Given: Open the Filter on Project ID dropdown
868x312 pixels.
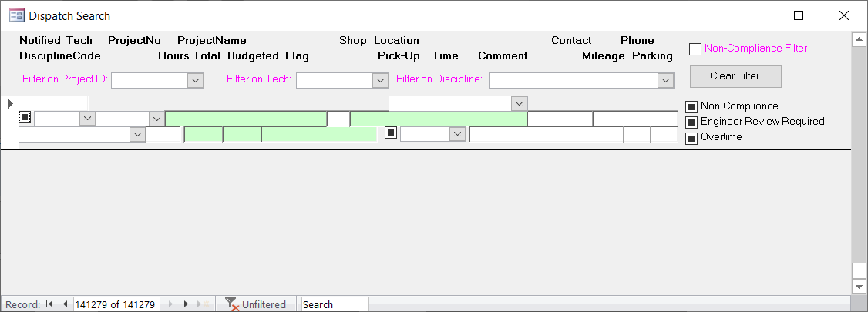Looking at the screenshot, I should click(195, 80).
